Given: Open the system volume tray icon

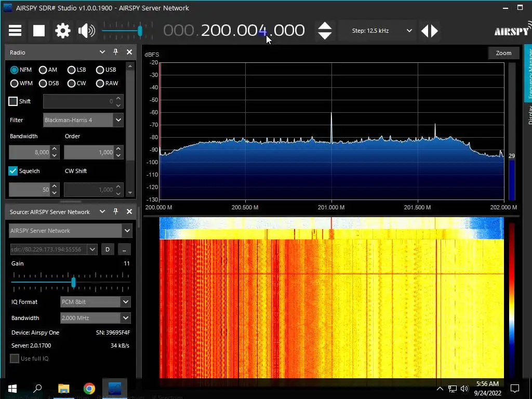Looking at the screenshot, I should coord(464,389).
